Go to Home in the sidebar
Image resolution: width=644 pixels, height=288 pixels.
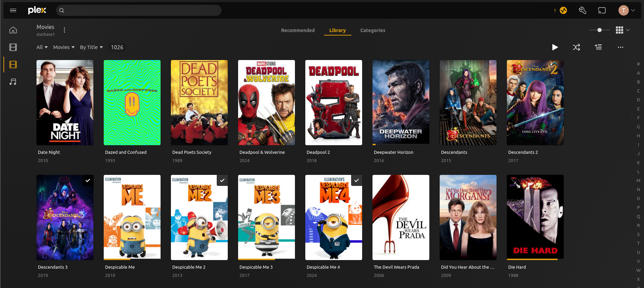pos(13,30)
